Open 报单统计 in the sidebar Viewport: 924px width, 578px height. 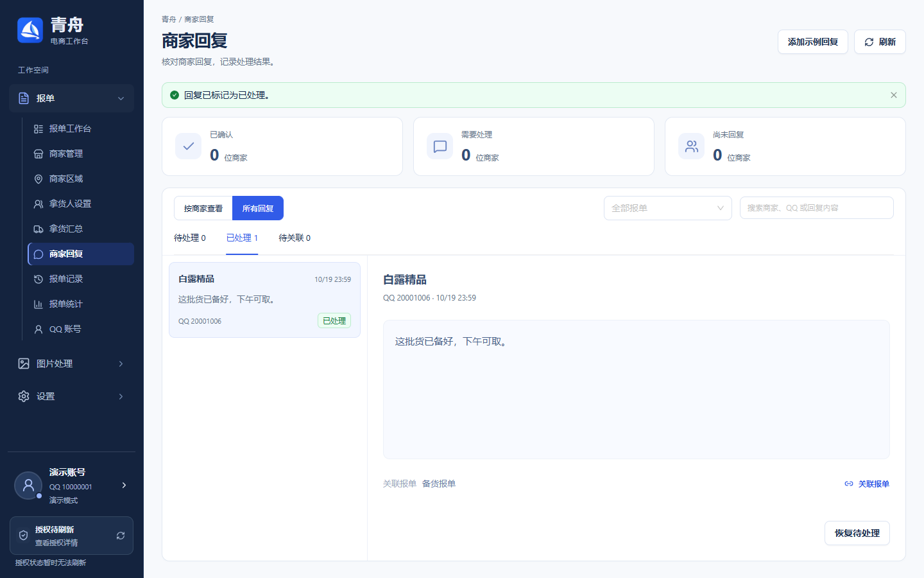81,304
